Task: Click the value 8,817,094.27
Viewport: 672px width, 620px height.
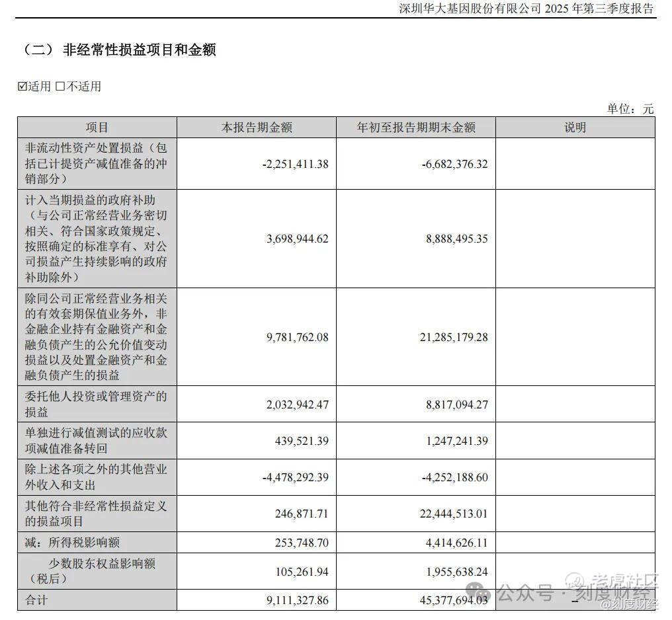Action: click(x=457, y=405)
